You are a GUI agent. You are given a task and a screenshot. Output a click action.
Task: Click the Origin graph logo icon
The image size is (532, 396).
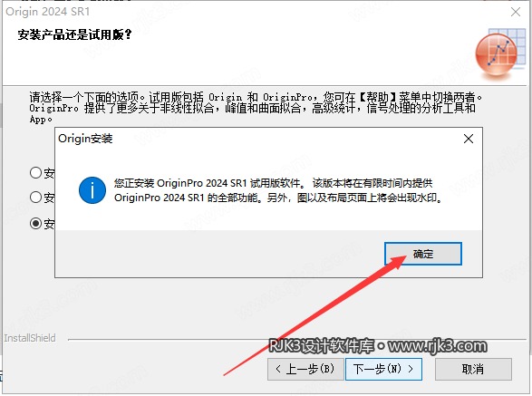click(x=499, y=53)
